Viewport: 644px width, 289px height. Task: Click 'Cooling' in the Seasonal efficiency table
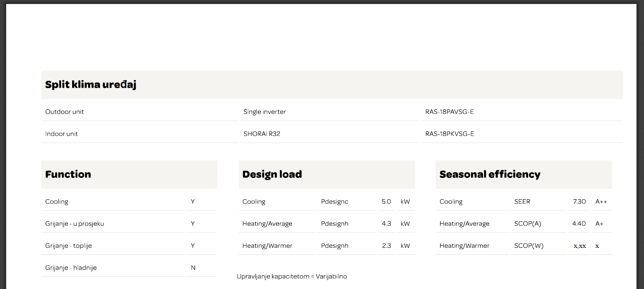click(451, 201)
